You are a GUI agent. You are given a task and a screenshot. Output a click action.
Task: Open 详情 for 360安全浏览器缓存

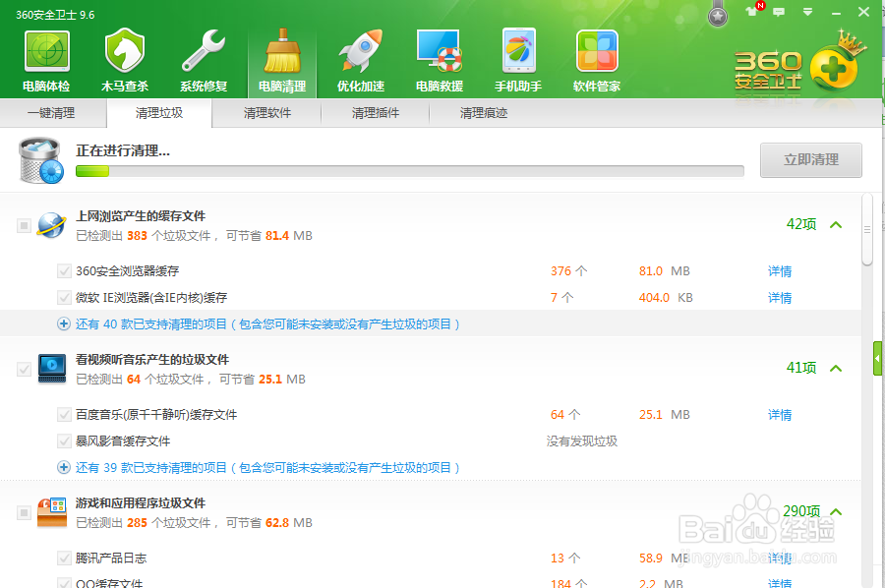pyautogui.click(x=780, y=271)
